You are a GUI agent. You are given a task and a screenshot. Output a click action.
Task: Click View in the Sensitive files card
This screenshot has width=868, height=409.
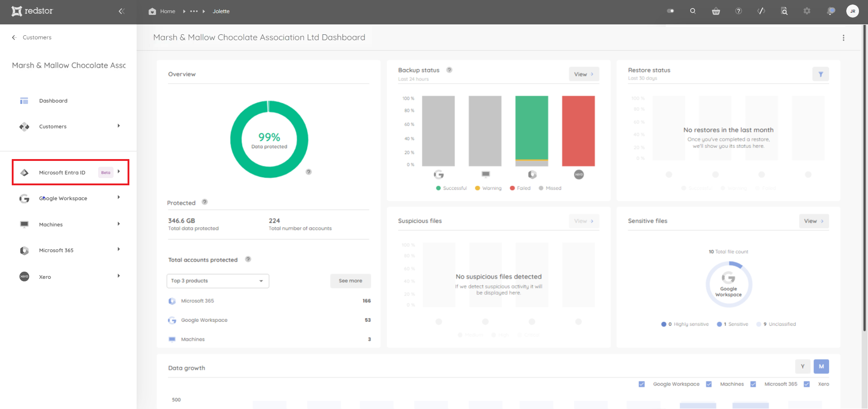coord(814,221)
